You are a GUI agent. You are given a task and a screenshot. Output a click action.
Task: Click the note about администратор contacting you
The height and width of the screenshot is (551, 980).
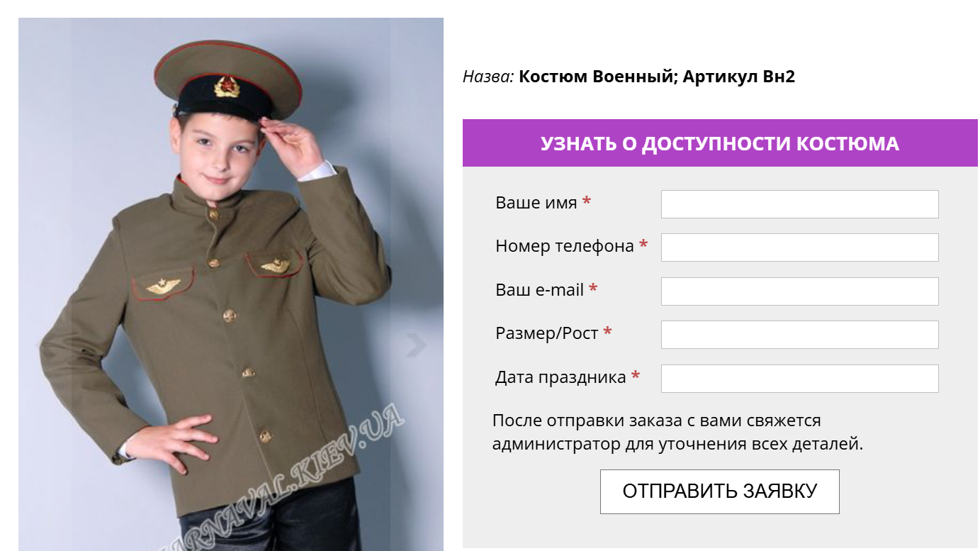pos(678,433)
